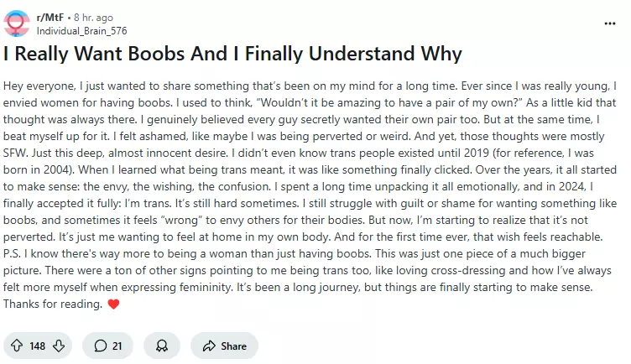Downvote the post with the down arrow
Image resolution: width=631 pixels, height=364 pixels.
(x=58, y=346)
